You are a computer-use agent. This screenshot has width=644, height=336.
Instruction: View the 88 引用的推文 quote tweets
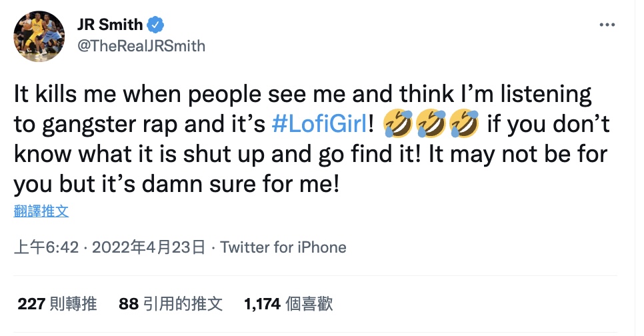pyautogui.click(x=171, y=305)
